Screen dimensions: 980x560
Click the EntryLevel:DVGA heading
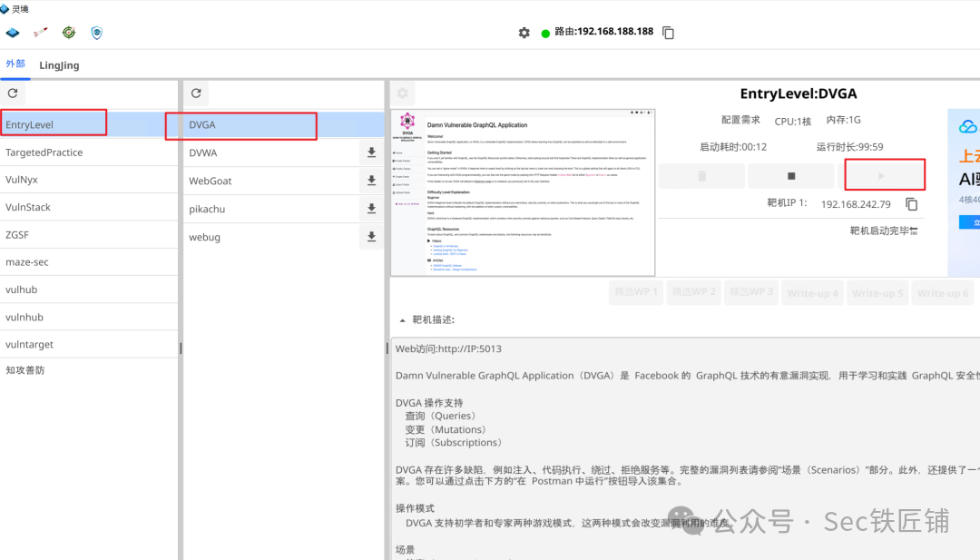(x=799, y=93)
